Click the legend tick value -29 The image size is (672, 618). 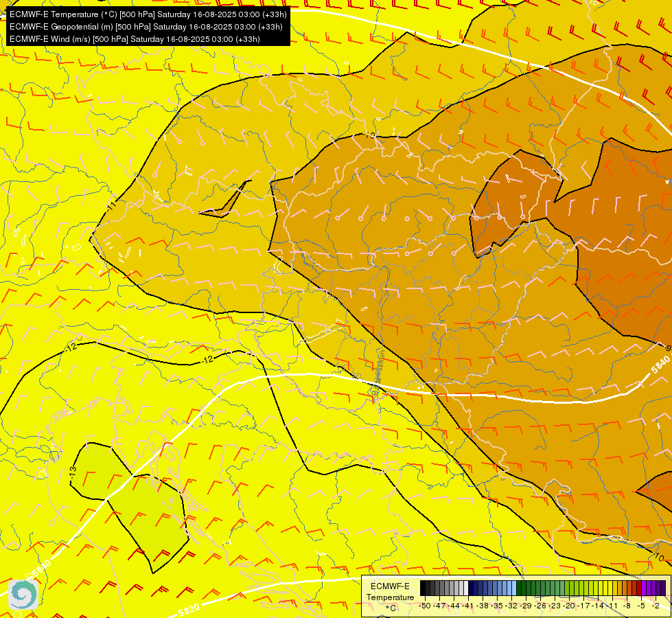tap(526, 606)
